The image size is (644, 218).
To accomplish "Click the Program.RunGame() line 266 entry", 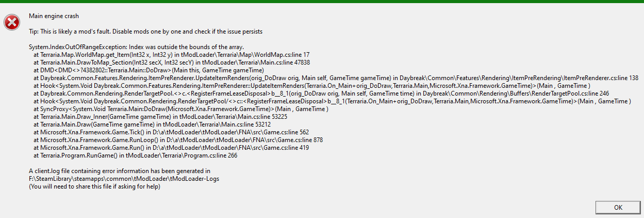I will pos(135,155).
